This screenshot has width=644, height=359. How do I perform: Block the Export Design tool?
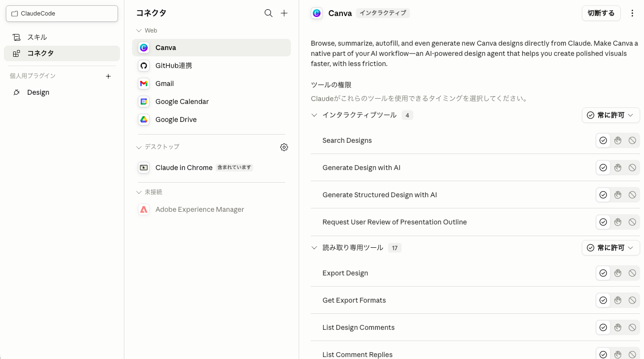pyautogui.click(x=632, y=273)
